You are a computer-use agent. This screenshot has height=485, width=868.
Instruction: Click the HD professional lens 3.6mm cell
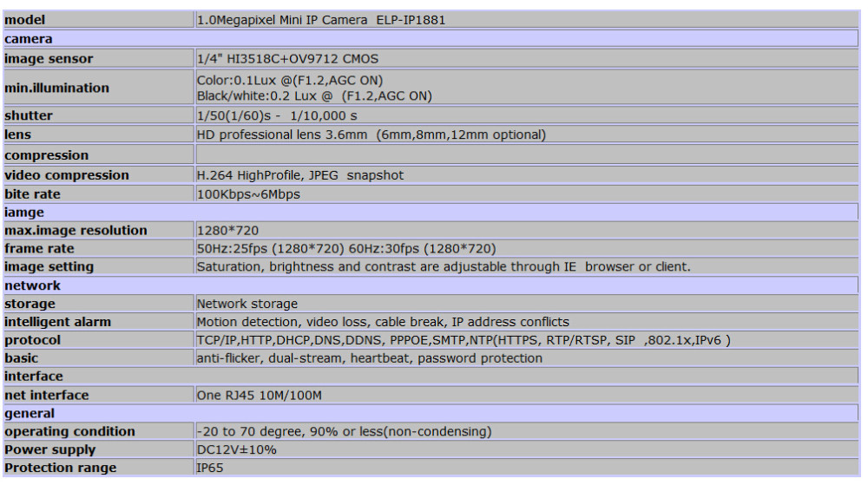coord(371,135)
